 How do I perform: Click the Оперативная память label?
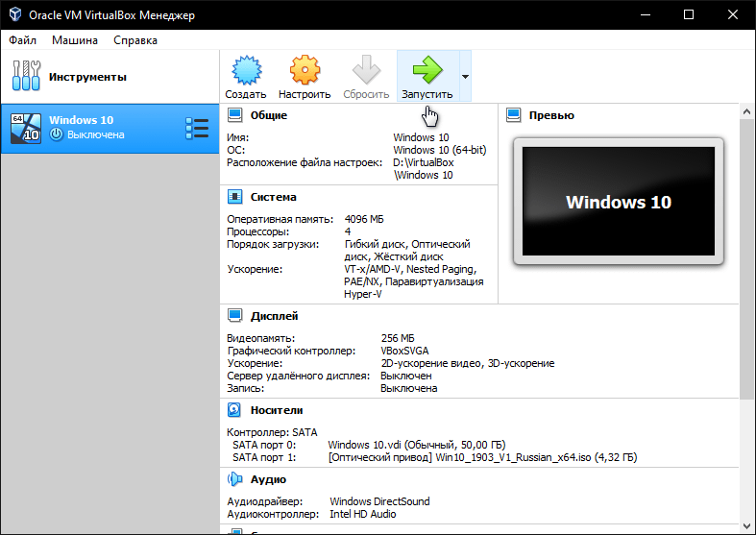coord(280,219)
